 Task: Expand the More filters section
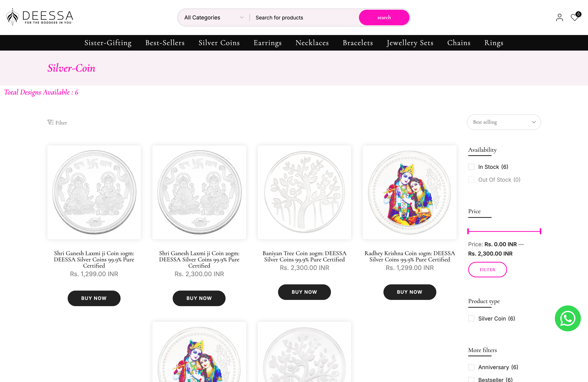(482, 350)
